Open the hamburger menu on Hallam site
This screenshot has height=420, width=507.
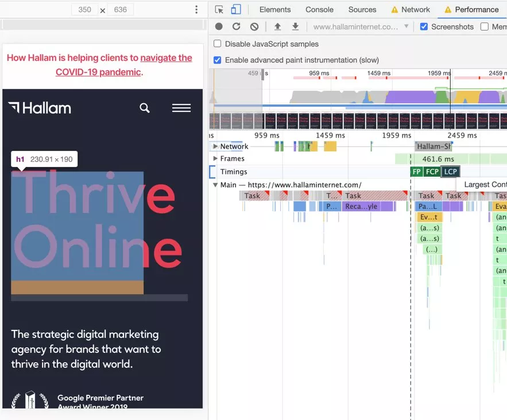[181, 108]
